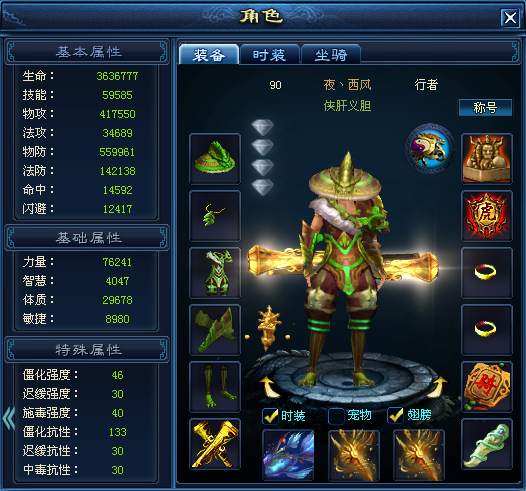This screenshot has height=491, width=526.
Task: Select the green necklace equipment slot
Action: [x=215, y=216]
